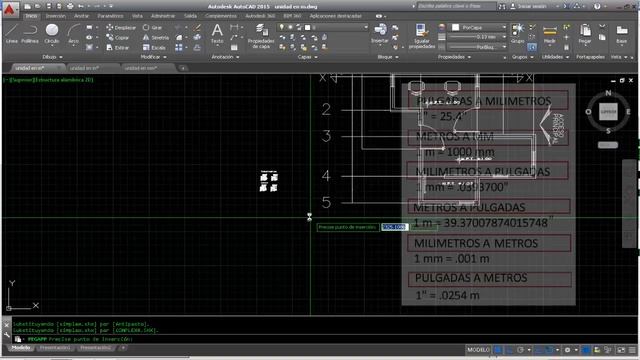Expand the Utilidades panel

tap(555, 57)
